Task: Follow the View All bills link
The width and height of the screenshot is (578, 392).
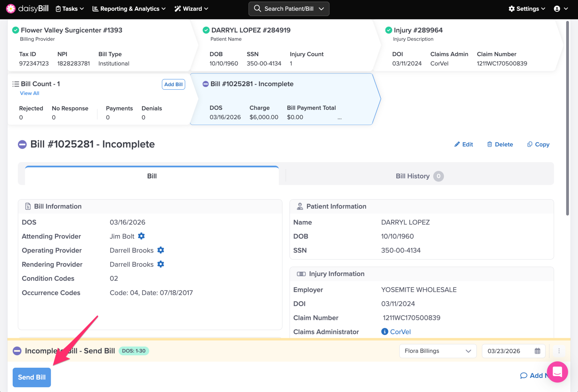Action: [x=29, y=93]
